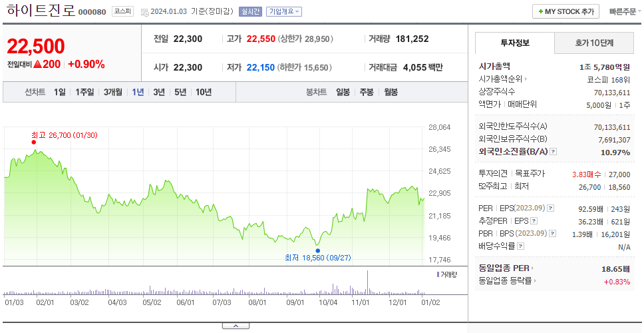Click the 동일업종 등락률 link
Screen dimensions: 644x333
[505, 281]
